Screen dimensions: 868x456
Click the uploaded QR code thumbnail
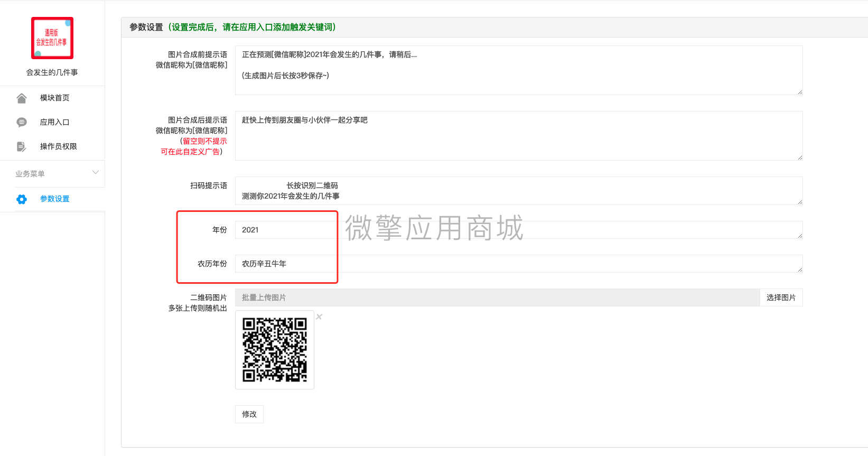275,350
